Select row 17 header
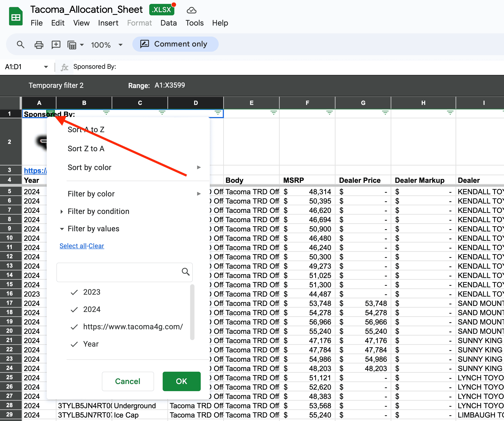Image resolution: width=504 pixels, height=421 pixels. tap(11, 303)
